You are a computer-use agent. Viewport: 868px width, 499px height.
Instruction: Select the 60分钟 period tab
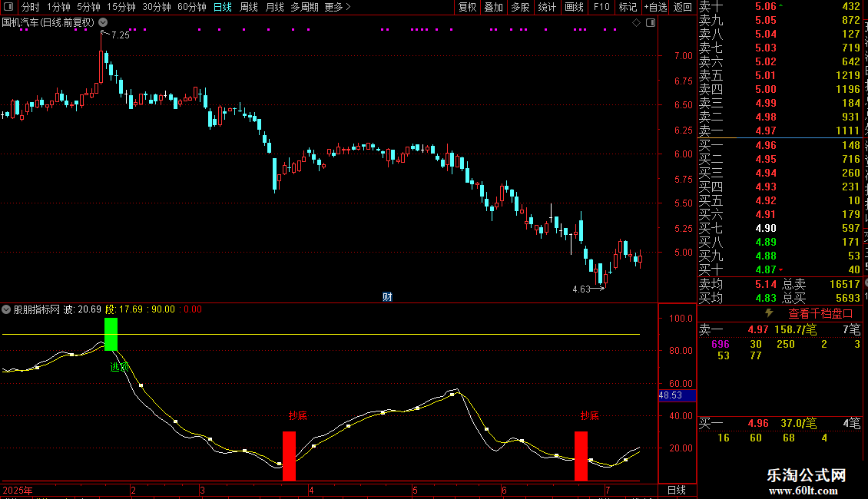[191, 7]
